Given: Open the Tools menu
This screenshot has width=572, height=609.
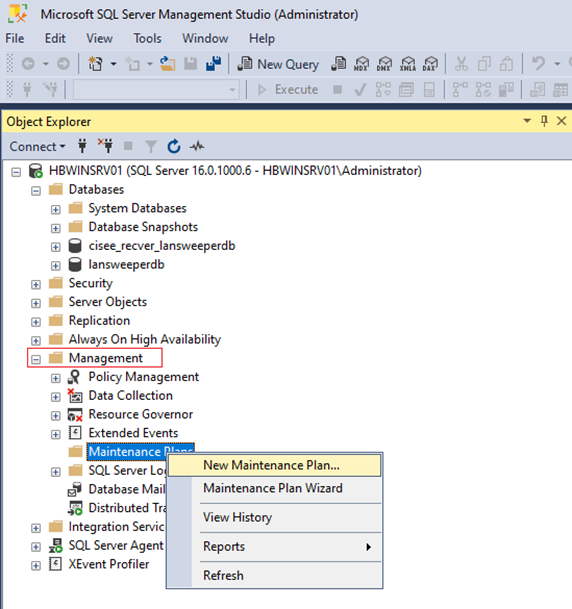Looking at the screenshot, I should click(147, 38).
